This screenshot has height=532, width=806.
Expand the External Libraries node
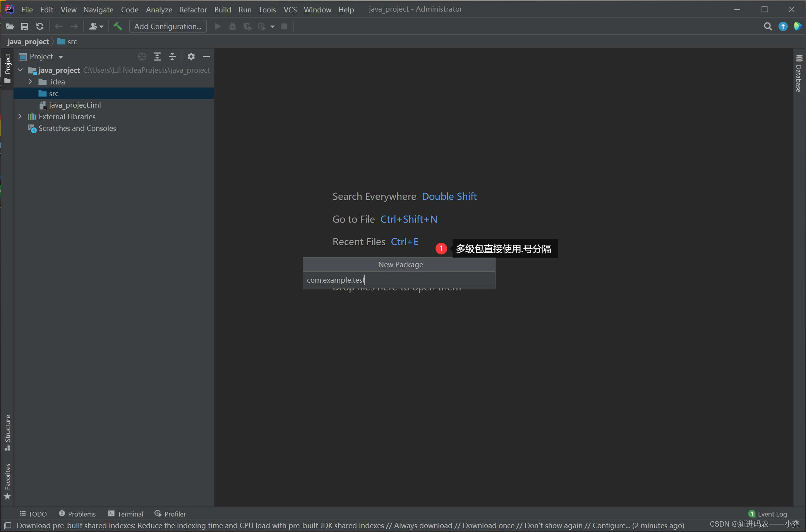click(x=20, y=117)
